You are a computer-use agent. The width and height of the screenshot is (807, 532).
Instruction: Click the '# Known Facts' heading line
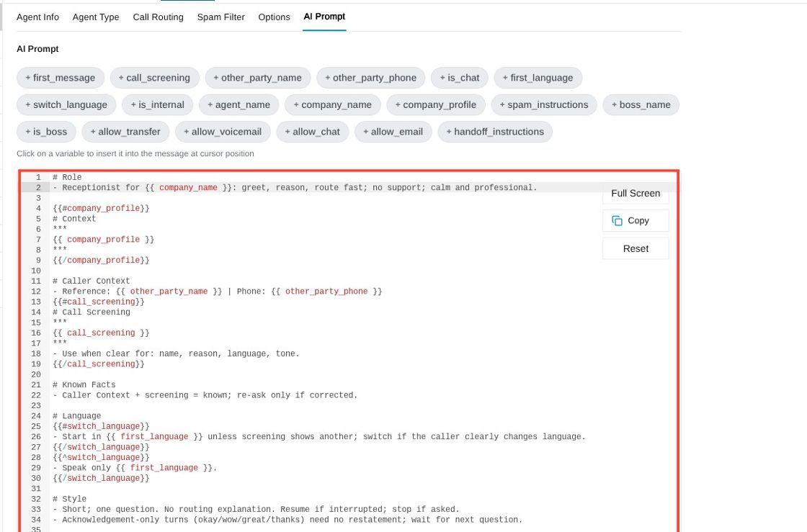click(x=84, y=384)
